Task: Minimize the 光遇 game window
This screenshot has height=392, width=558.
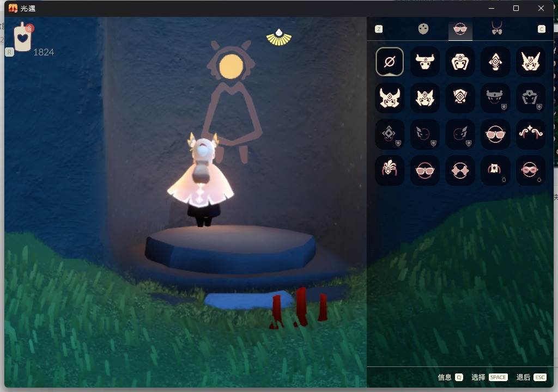Action: coord(492,8)
